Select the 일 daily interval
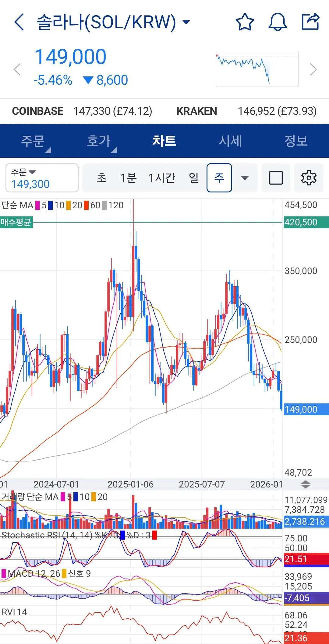Image resolution: width=329 pixels, height=644 pixels. (x=193, y=178)
